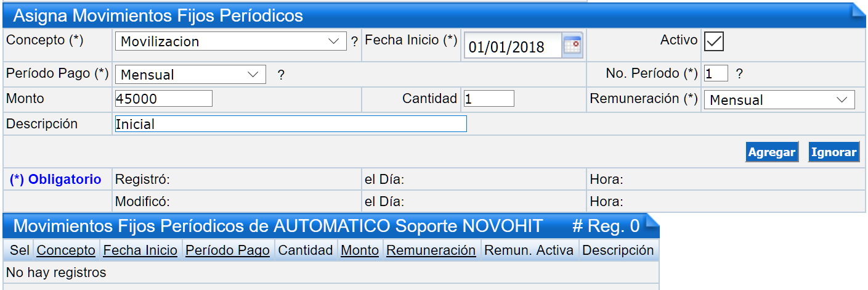Sort table by Remuneración column header
Screen dimensions: 868x290
[x=431, y=250]
